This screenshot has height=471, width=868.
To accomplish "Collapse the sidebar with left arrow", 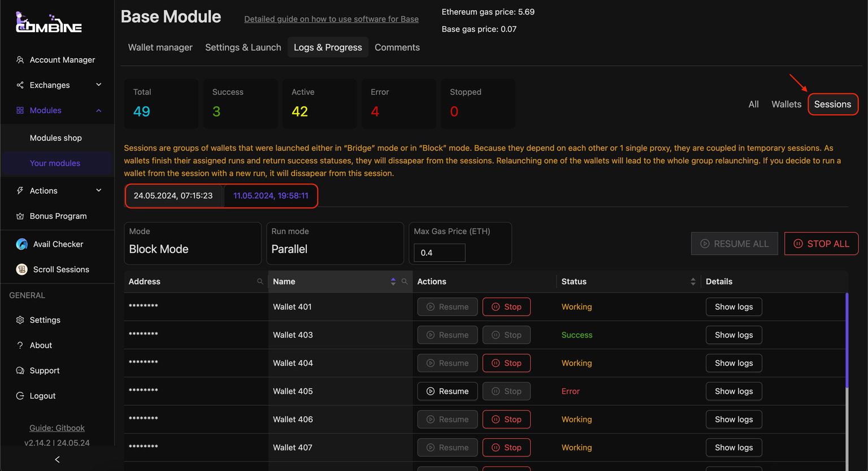I will pyautogui.click(x=57, y=460).
